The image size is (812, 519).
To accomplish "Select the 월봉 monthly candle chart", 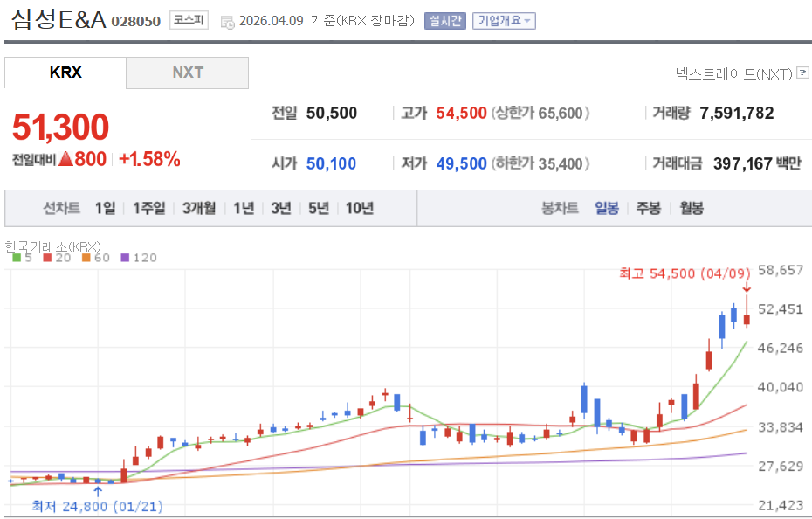I will 692,209.
